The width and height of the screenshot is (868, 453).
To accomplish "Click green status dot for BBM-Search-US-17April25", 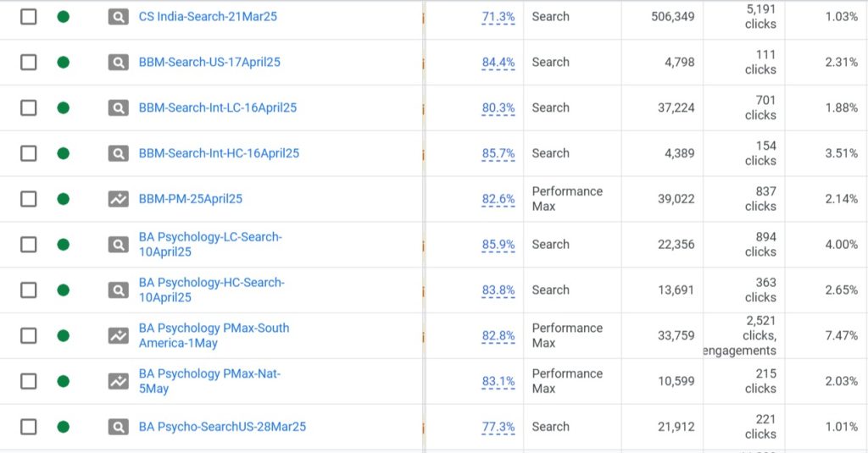I will [63, 62].
